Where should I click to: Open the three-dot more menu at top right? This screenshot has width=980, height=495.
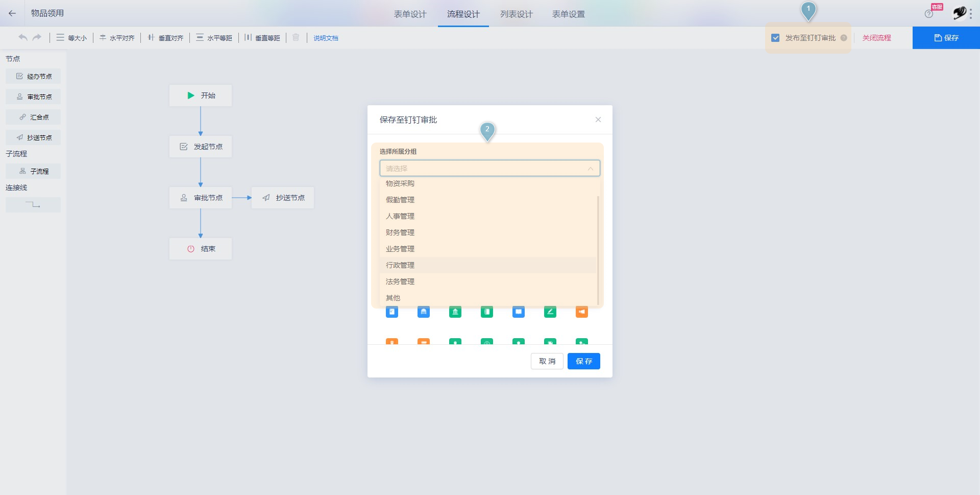pyautogui.click(x=971, y=14)
